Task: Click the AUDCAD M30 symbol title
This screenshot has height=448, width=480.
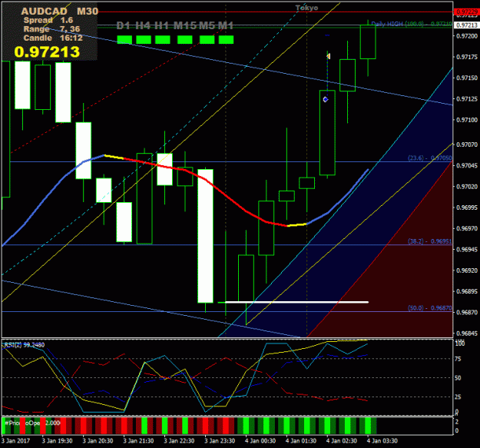Action: pyautogui.click(x=59, y=12)
